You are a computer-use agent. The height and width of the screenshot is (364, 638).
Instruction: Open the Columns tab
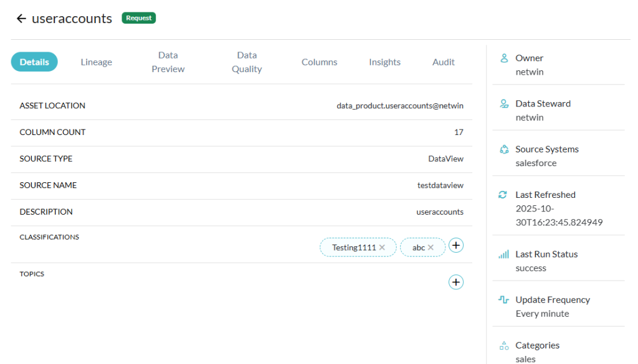[319, 62]
